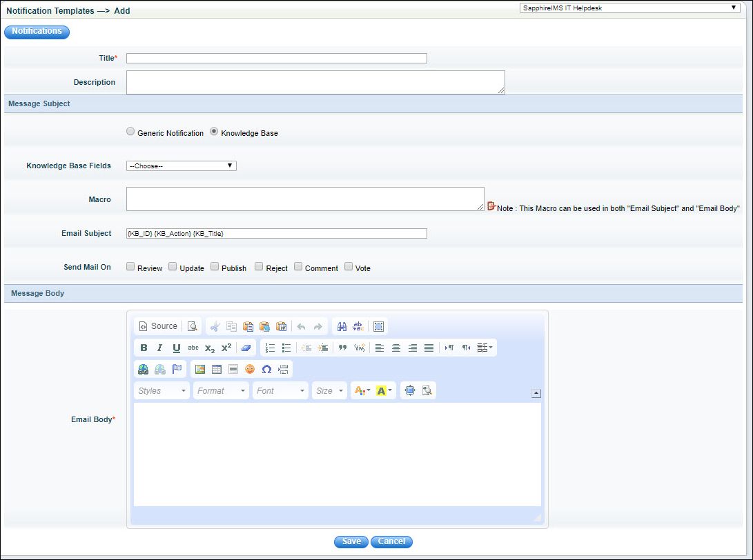Click the Remove Format eraser icon
753x560 pixels.
click(246, 348)
